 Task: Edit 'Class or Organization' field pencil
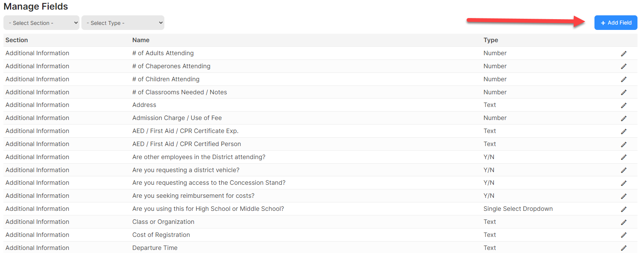click(624, 222)
